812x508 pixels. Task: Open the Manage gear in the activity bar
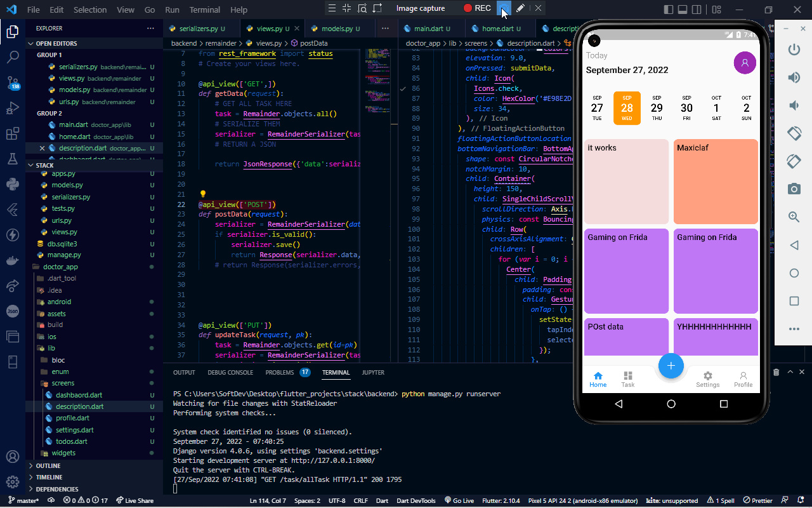[x=12, y=482]
